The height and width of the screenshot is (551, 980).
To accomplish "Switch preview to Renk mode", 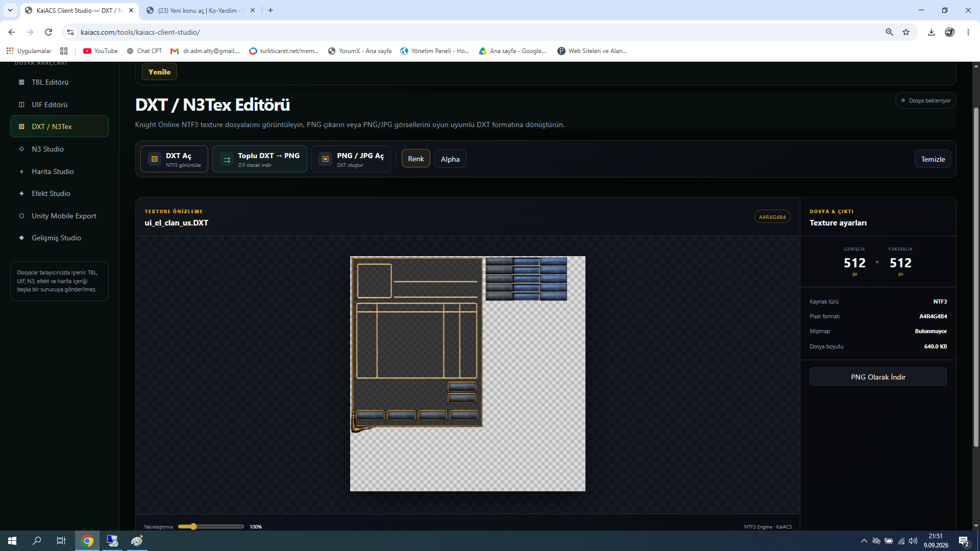I will [416, 159].
